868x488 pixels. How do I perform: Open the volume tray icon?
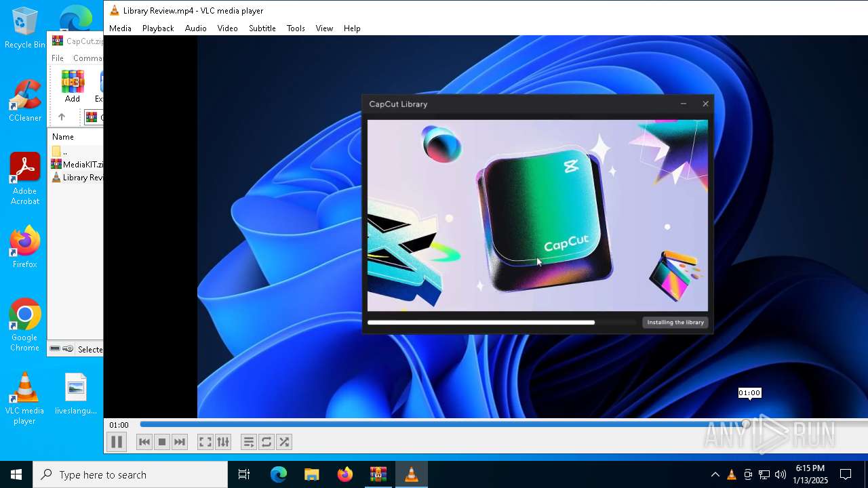tap(781, 474)
